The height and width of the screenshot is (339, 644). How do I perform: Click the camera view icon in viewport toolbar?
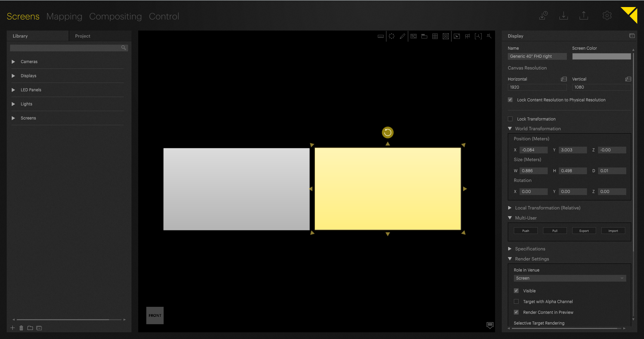tap(467, 36)
